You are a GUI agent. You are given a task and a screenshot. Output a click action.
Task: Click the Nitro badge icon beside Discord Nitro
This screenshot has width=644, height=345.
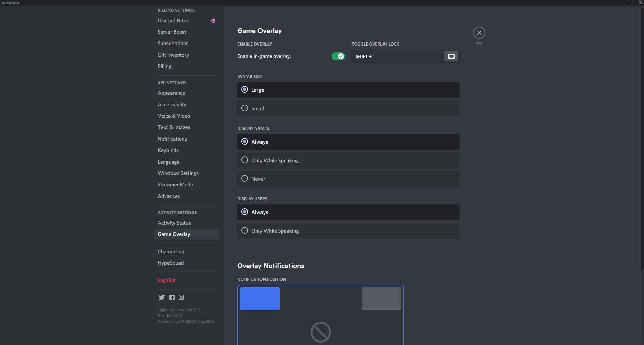[x=213, y=21]
